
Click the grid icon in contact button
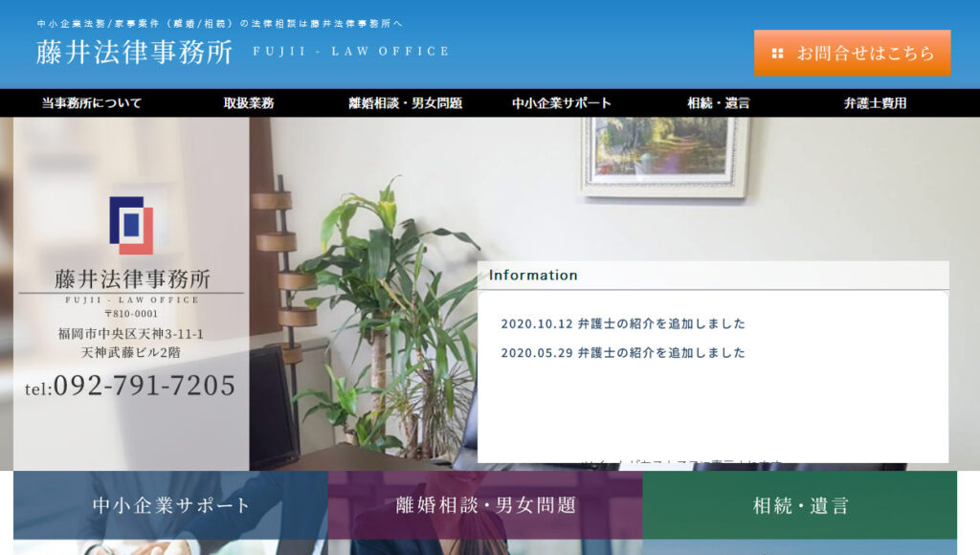click(777, 54)
